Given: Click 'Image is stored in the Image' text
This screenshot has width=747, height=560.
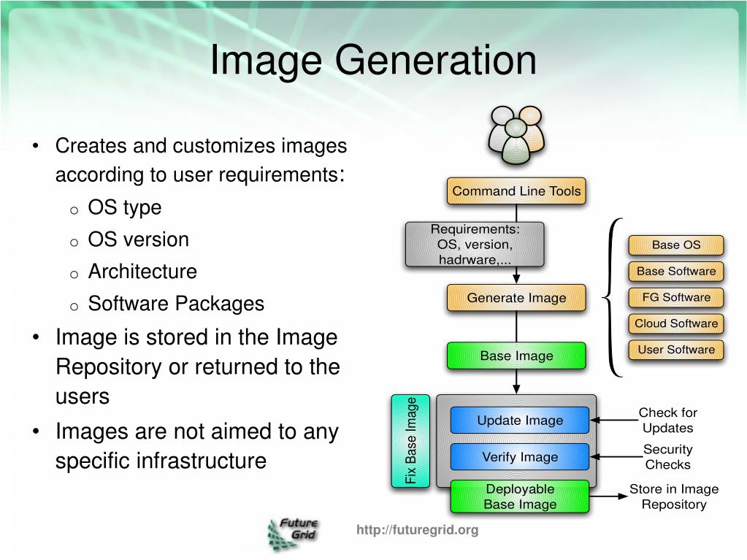Looking at the screenshot, I should [x=196, y=337].
